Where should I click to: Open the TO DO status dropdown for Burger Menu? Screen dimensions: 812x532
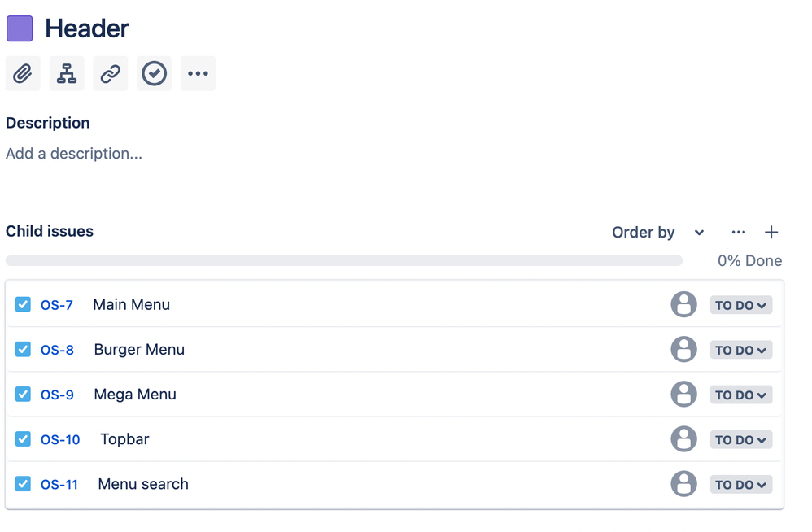coord(741,350)
